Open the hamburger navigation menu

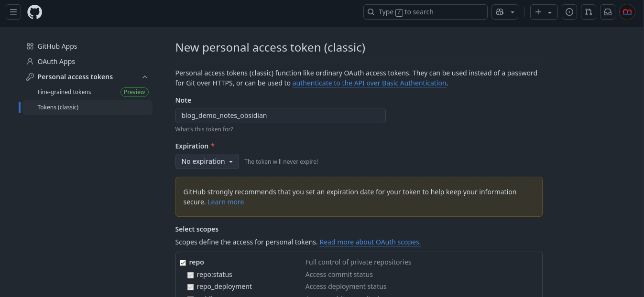(13, 12)
